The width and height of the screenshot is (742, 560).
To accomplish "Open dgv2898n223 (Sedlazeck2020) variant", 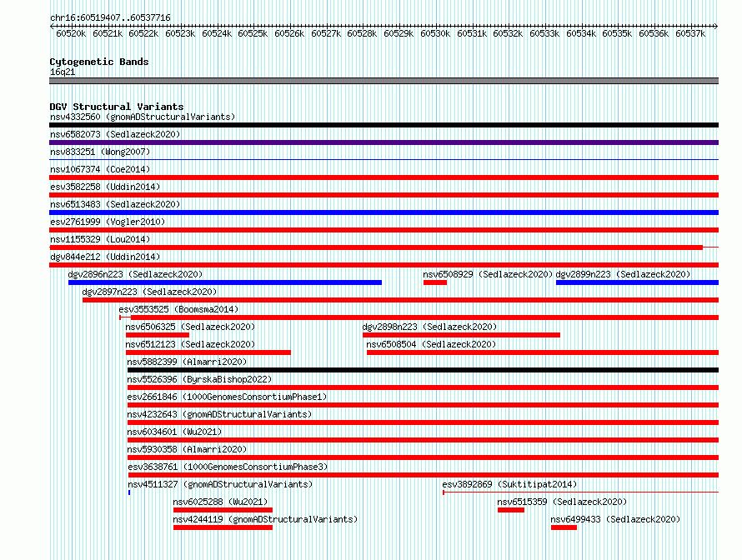I will pyautogui.click(x=429, y=327).
